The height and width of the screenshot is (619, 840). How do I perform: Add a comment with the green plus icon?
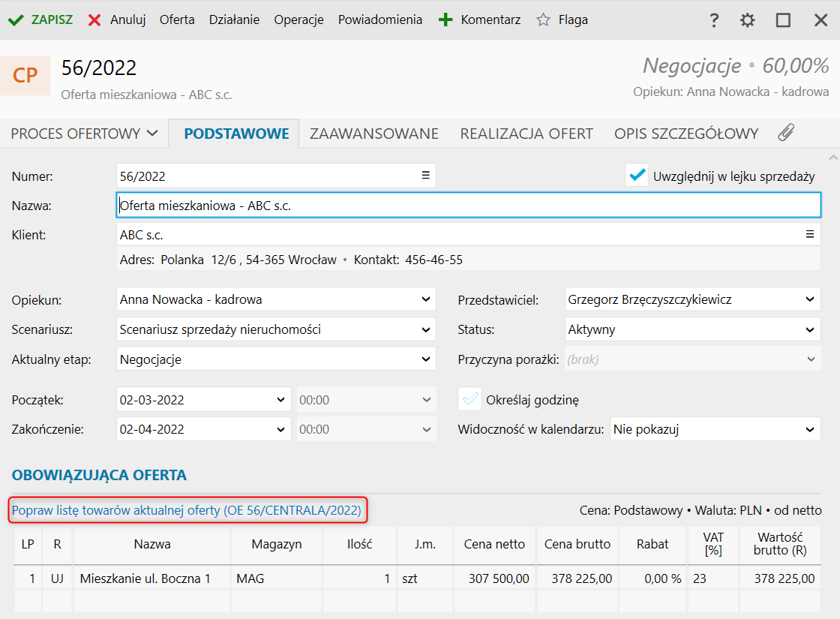(445, 20)
